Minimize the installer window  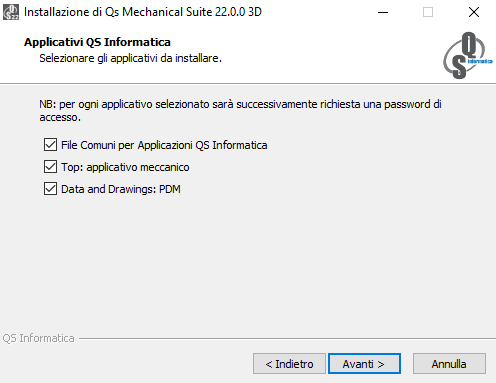(x=383, y=12)
